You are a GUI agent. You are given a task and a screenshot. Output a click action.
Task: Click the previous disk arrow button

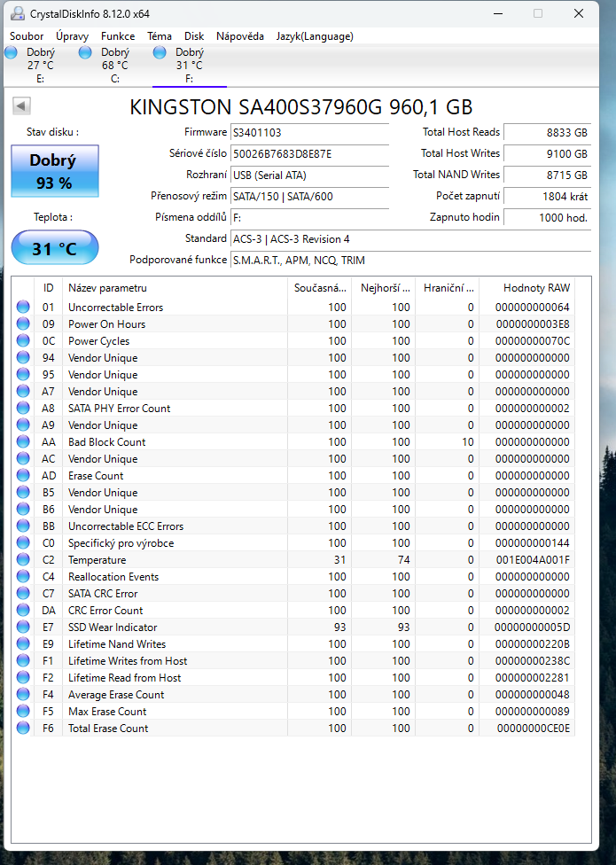(21, 106)
